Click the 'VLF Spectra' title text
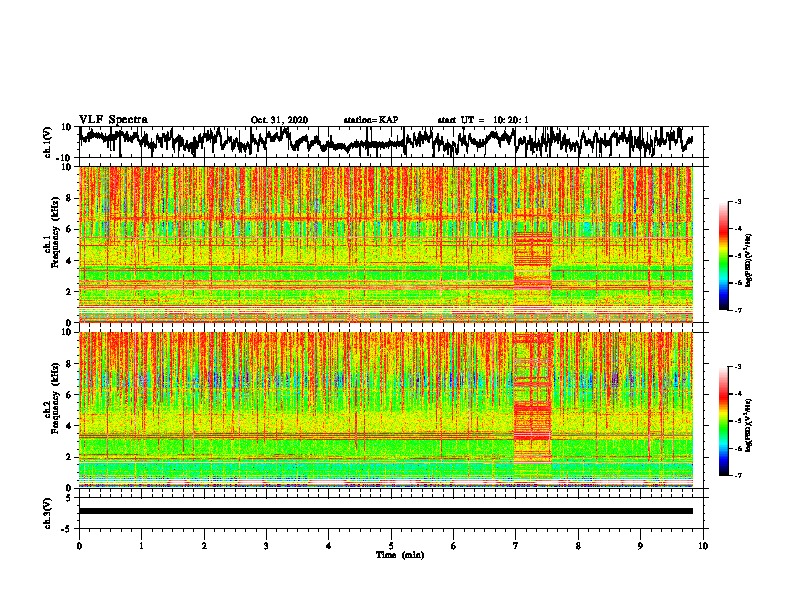 pyautogui.click(x=113, y=120)
